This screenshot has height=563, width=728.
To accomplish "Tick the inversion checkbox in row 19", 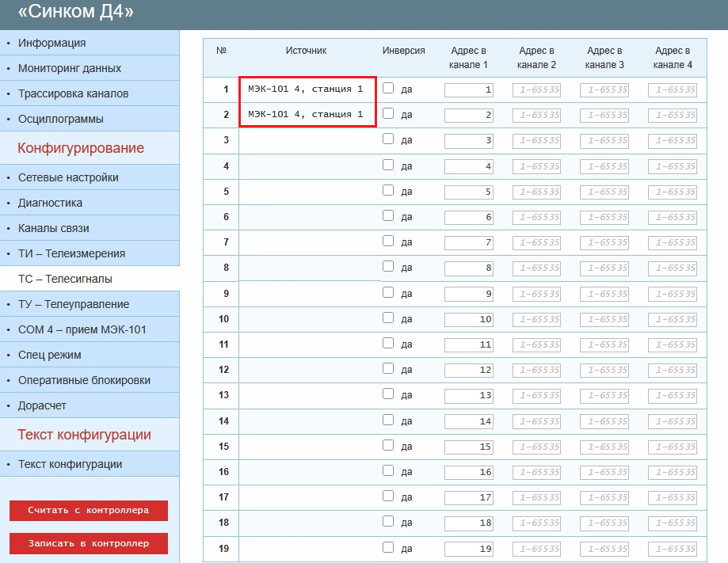I will point(388,546).
